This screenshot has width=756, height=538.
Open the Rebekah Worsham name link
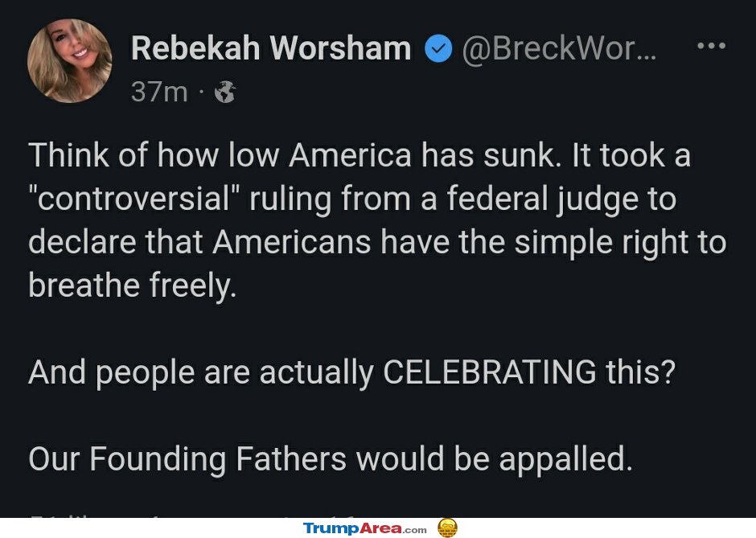[271, 49]
